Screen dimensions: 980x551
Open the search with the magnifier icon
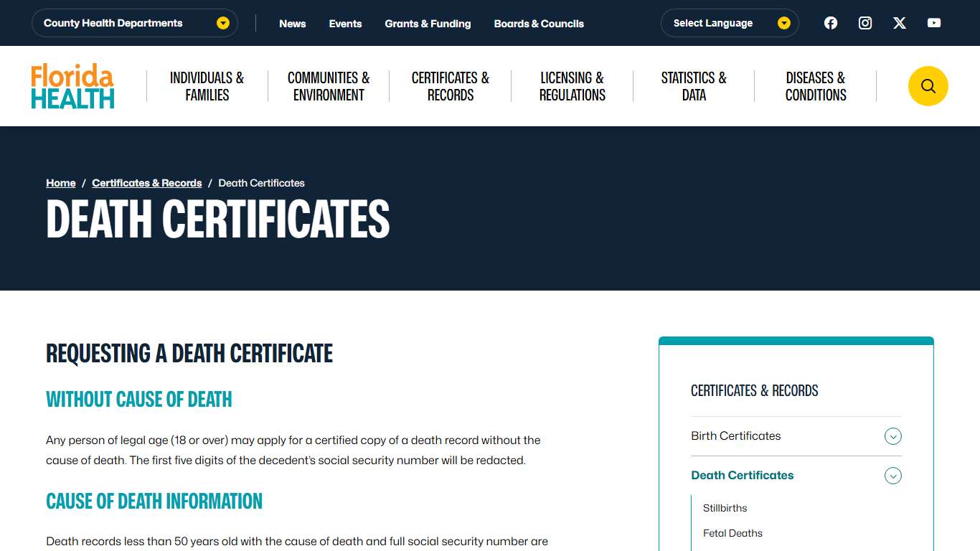point(928,85)
